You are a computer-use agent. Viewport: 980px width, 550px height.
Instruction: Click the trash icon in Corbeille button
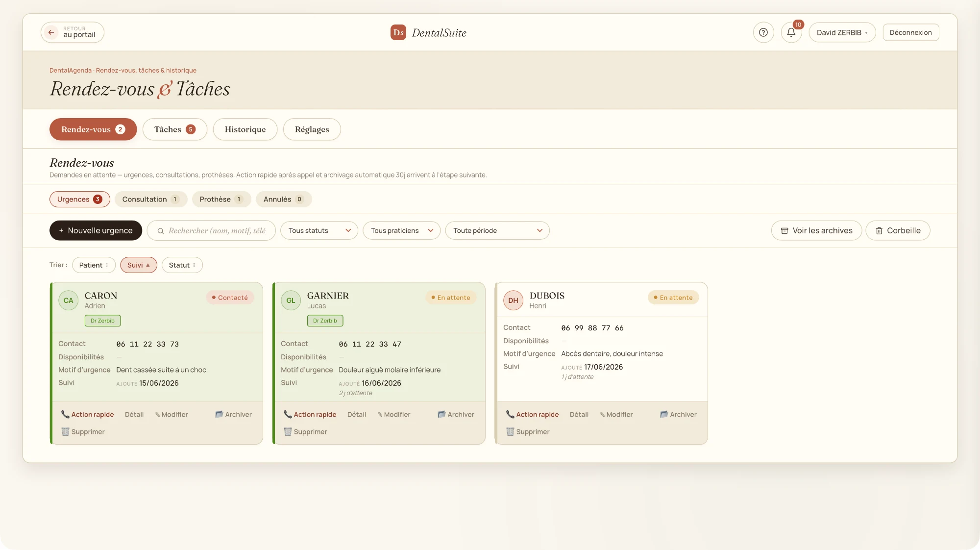click(879, 231)
